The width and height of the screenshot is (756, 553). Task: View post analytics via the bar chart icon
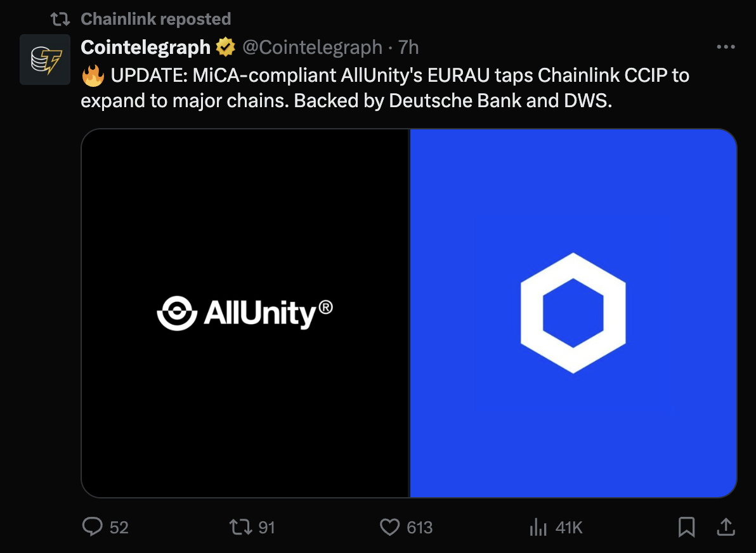click(x=538, y=527)
